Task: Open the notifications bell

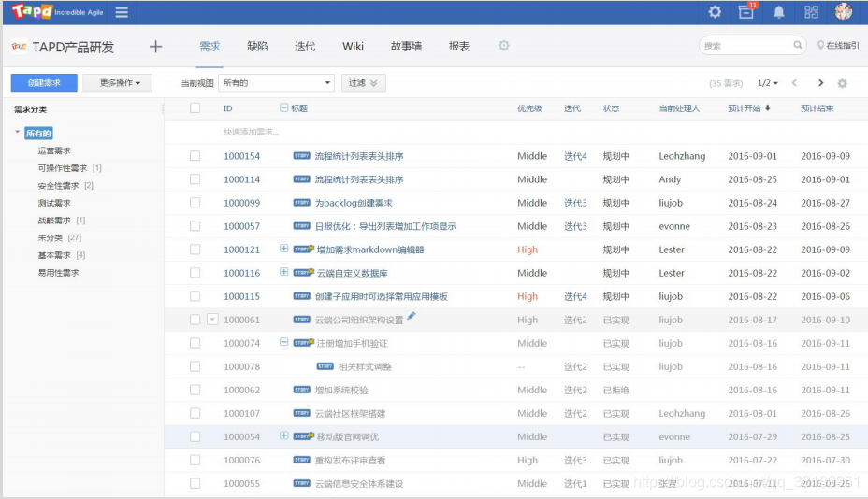Action: 779,12
